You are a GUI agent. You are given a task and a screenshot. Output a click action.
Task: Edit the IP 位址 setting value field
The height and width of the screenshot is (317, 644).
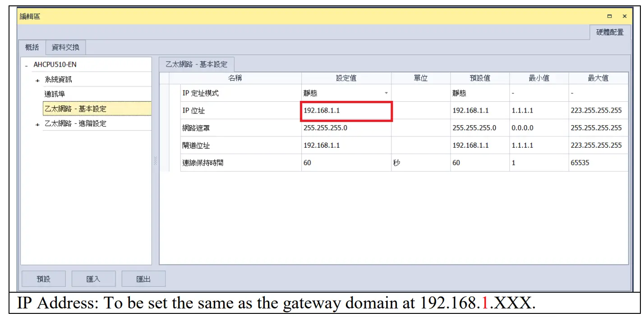coord(346,111)
